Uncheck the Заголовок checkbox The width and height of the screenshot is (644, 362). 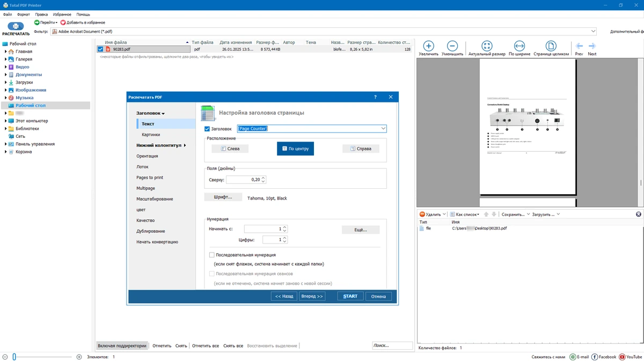208,129
